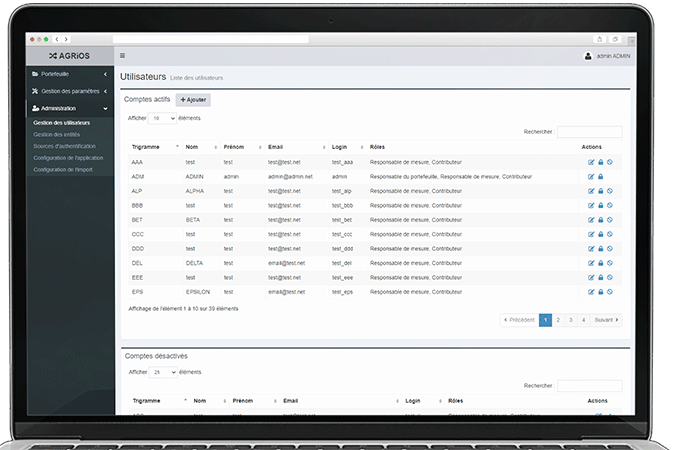Go to pagination page 2

coord(558,320)
